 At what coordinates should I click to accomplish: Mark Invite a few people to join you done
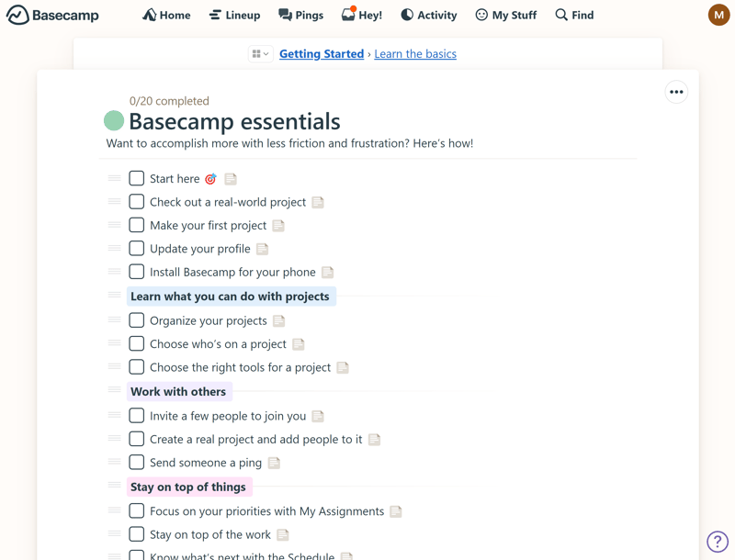pyautogui.click(x=136, y=415)
